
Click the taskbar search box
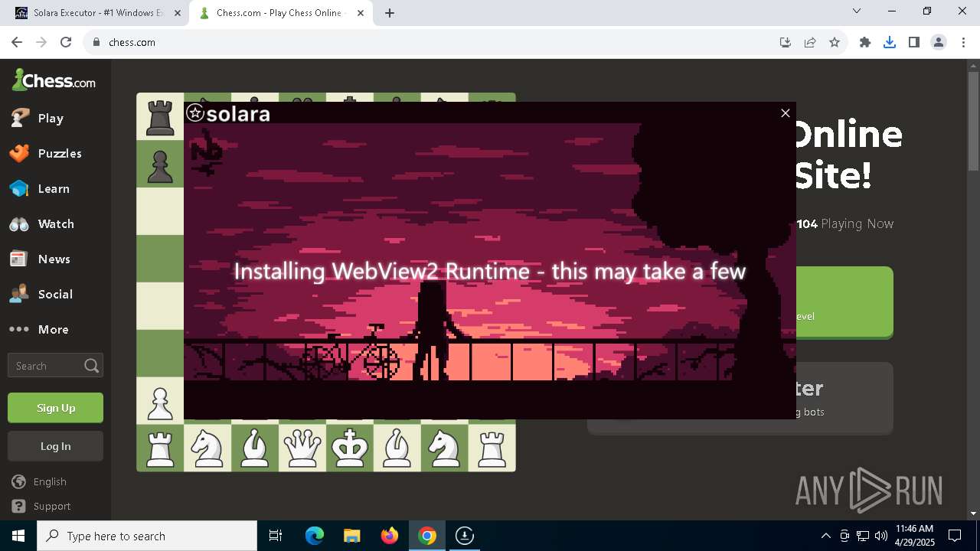coord(147,536)
